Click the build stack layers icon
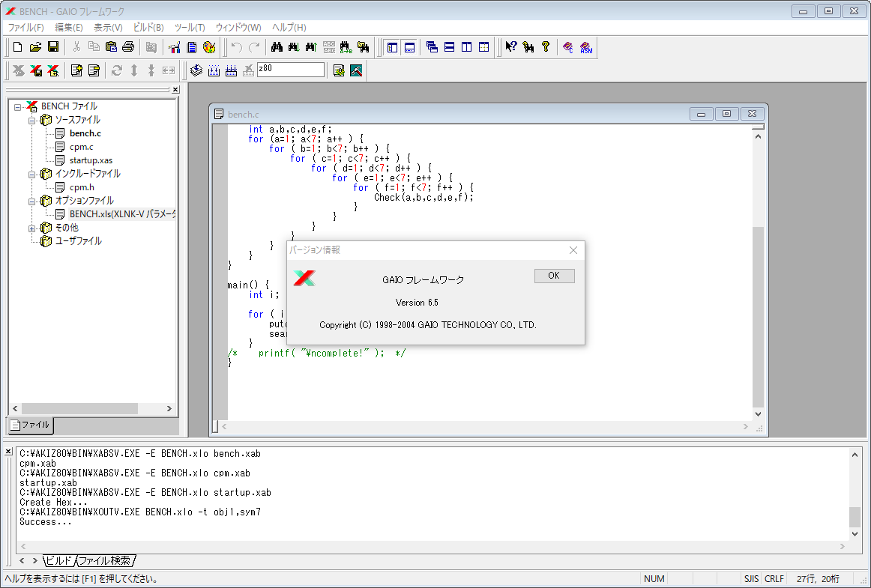 tap(196, 70)
